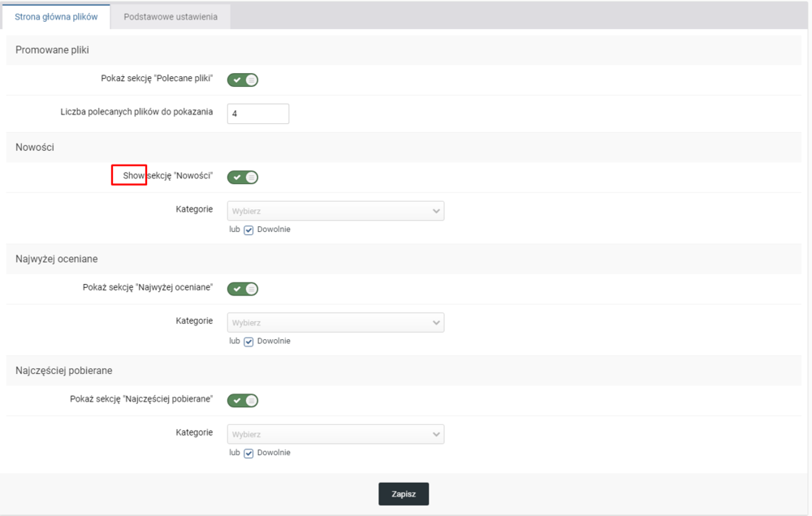812x516 pixels.
Task: Uncheck "Dowolnie" checkbox in Najwyżej oceniane section
Action: coord(249,342)
